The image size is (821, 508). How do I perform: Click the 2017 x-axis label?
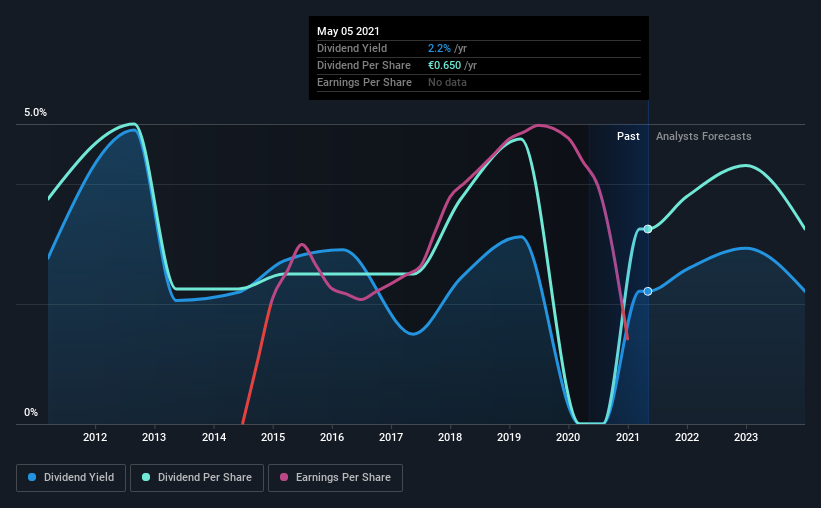[x=391, y=437]
